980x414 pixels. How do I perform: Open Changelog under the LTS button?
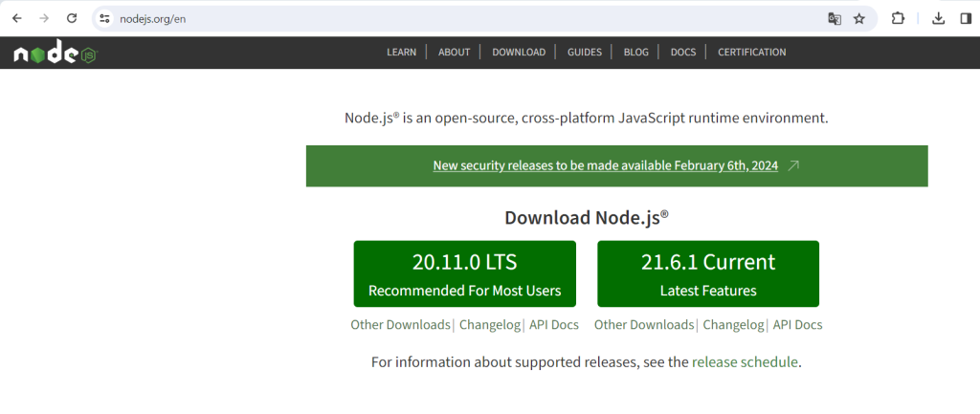pos(490,325)
